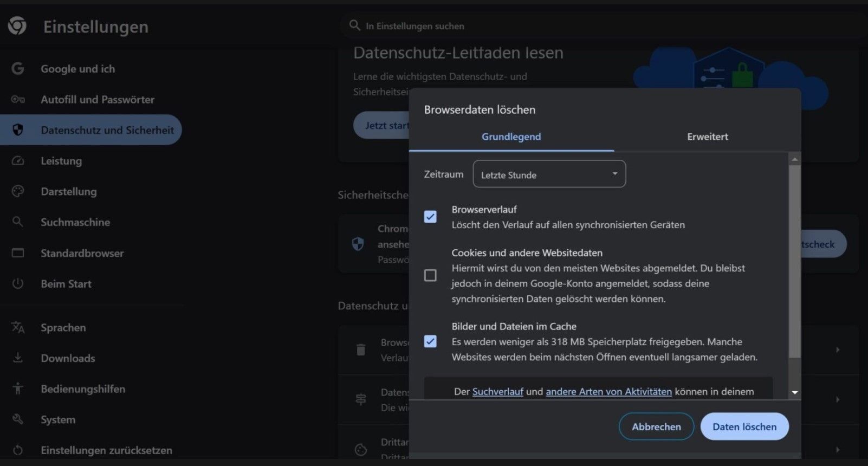Switch to the Erweitert tab

pos(708,137)
